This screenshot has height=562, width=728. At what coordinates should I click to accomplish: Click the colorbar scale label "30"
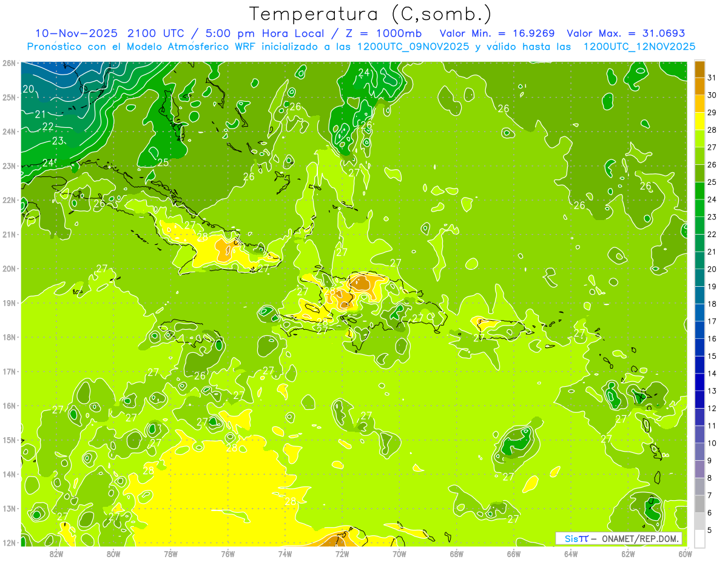712,95
